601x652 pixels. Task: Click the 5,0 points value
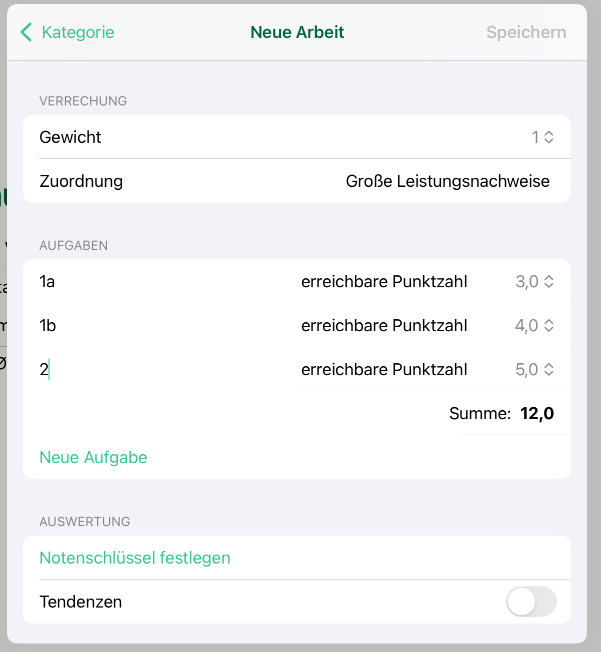pyautogui.click(x=526, y=370)
